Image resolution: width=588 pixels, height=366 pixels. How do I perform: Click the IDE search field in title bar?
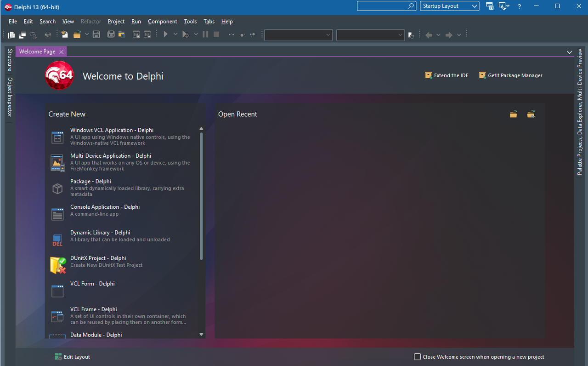click(387, 6)
